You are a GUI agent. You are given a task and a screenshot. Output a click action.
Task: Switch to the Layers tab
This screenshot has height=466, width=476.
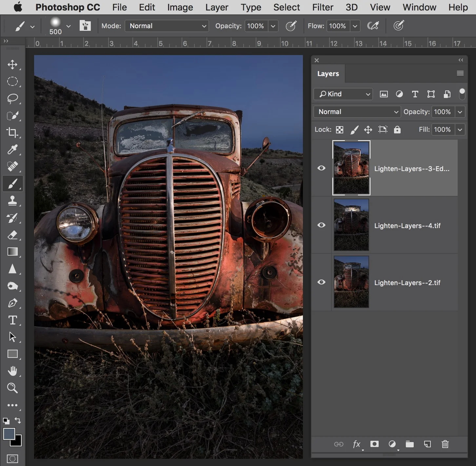coord(328,74)
